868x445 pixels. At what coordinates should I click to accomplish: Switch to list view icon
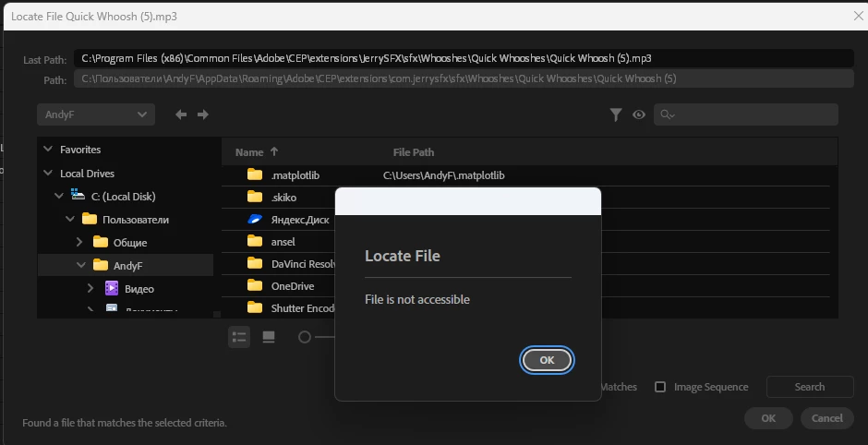coord(239,336)
